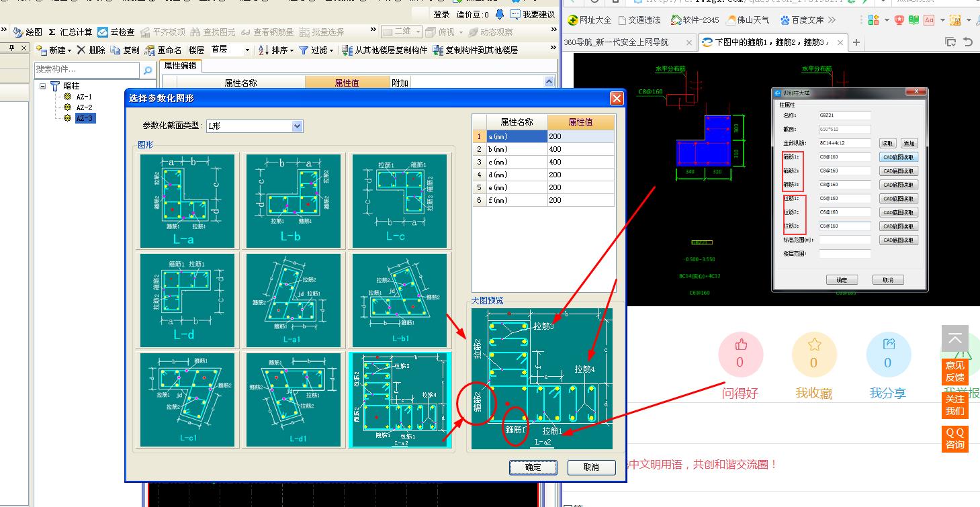Click the 过滤 filter funnel icon
This screenshot has width=980, height=507.
pyautogui.click(x=304, y=50)
